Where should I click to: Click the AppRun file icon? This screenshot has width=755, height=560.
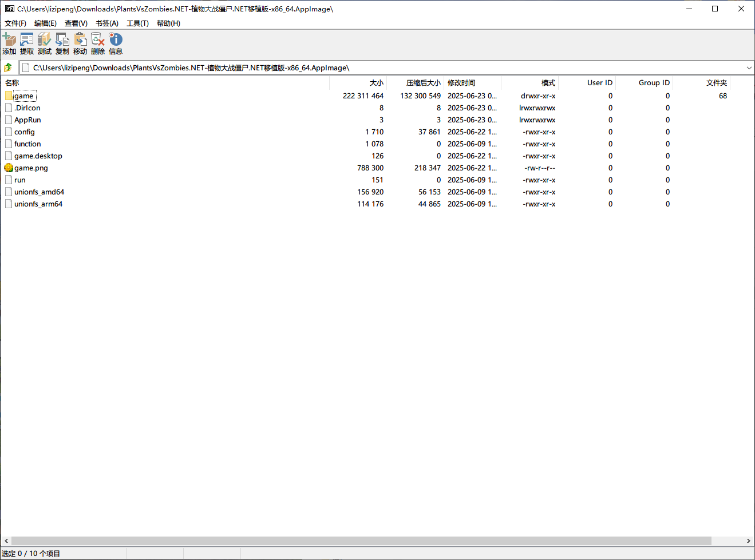click(9, 120)
